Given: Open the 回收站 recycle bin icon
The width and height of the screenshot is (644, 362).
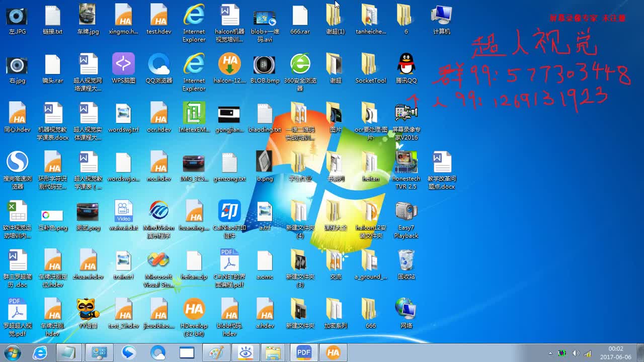Looking at the screenshot, I should (406, 264).
